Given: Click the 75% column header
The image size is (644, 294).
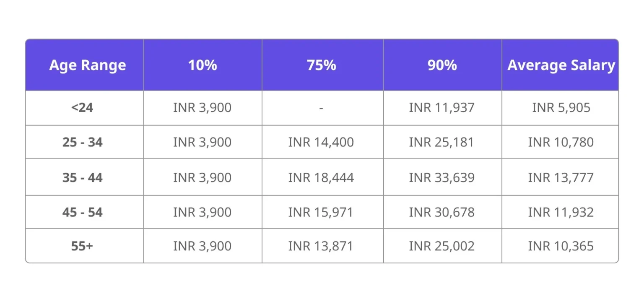Looking at the screenshot, I should click(321, 65).
